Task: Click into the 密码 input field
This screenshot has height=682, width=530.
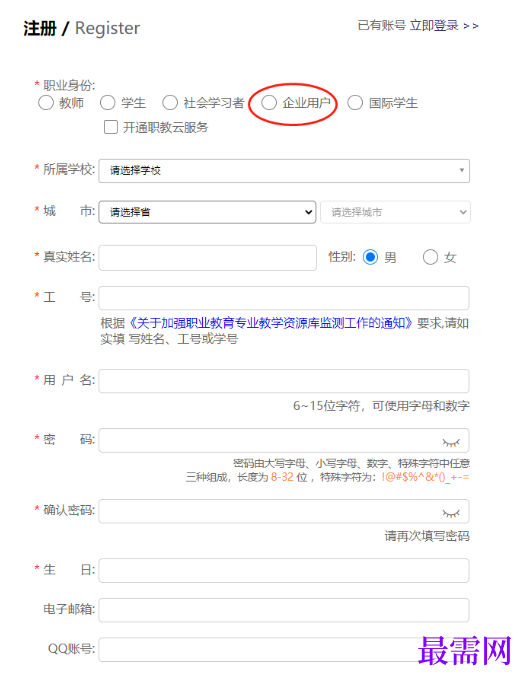Action: (284, 441)
